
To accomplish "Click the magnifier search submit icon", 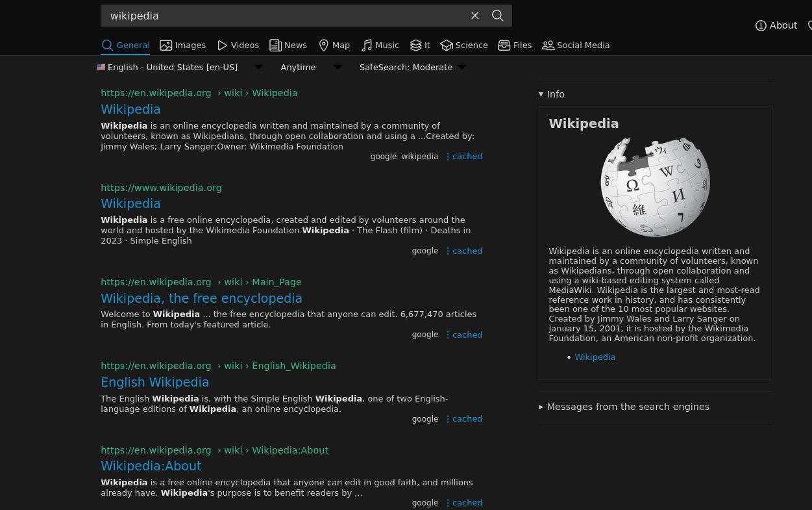I will pyautogui.click(x=498, y=16).
